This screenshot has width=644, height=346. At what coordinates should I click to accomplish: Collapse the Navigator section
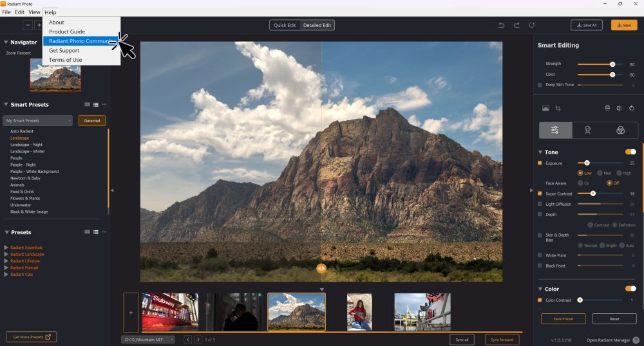(6, 42)
